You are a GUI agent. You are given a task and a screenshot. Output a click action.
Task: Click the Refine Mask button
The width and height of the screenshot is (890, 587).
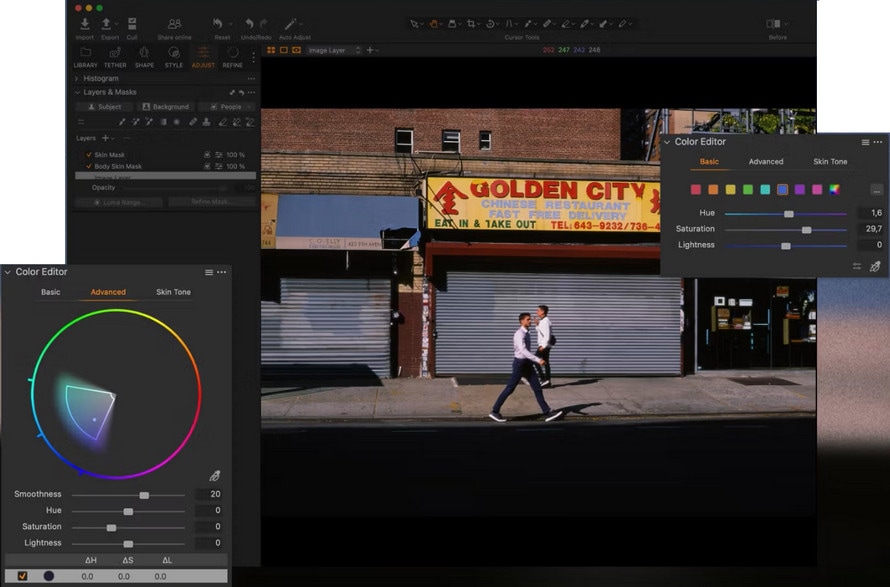tap(210, 202)
